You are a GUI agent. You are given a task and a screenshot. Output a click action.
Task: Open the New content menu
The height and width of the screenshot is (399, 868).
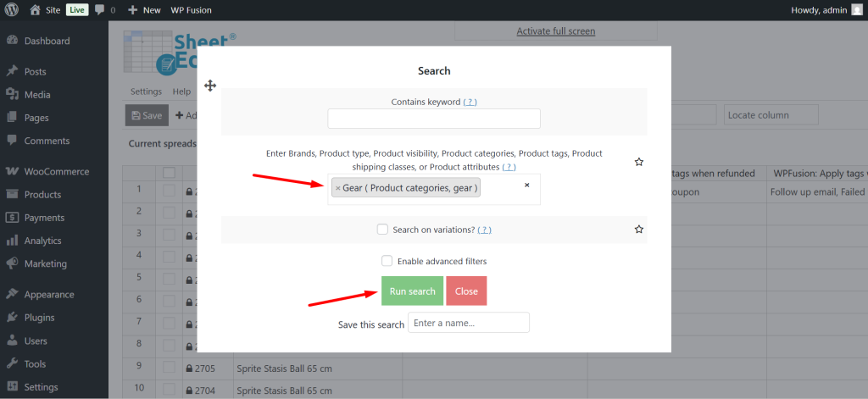click(144, 10)
